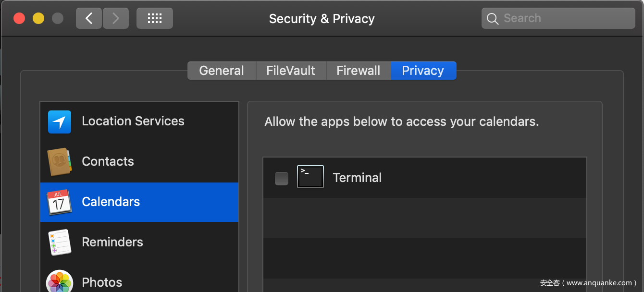Go back with the left chevron
Screen dimensions: 644x292
(x=89, y=18)
